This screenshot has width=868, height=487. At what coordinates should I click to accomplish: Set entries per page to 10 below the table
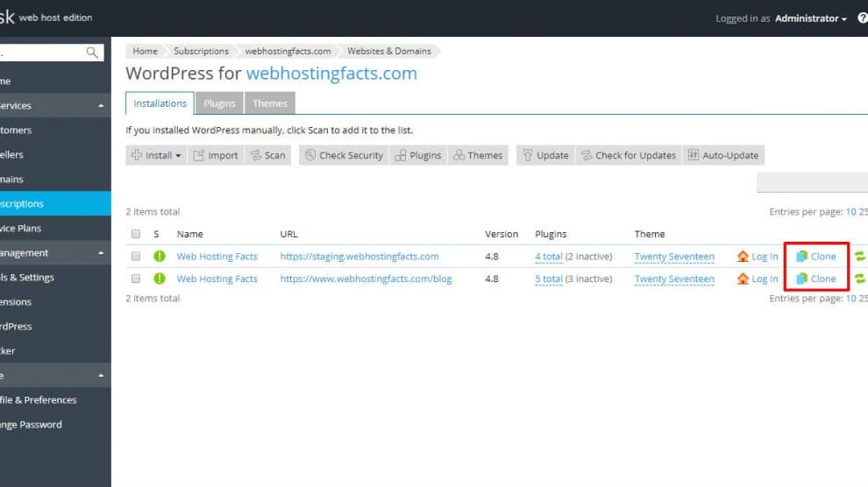coord(850,298)
